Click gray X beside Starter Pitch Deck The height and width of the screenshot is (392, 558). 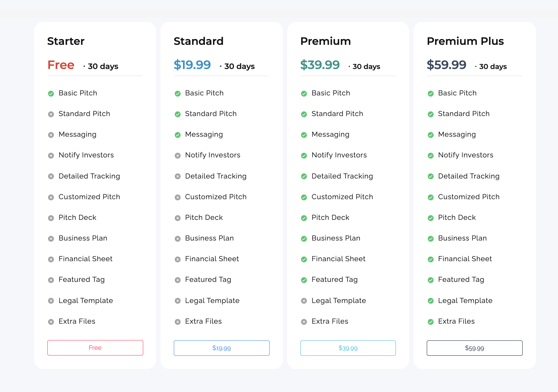pyautogui.click(x=51, y=218)
